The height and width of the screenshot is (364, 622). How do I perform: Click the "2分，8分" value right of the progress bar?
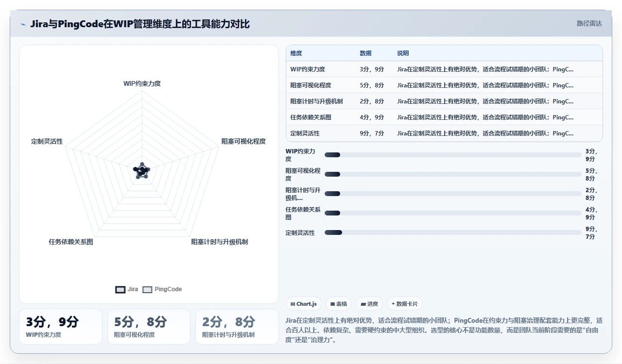pyautogui.click(x=592, y=194)
